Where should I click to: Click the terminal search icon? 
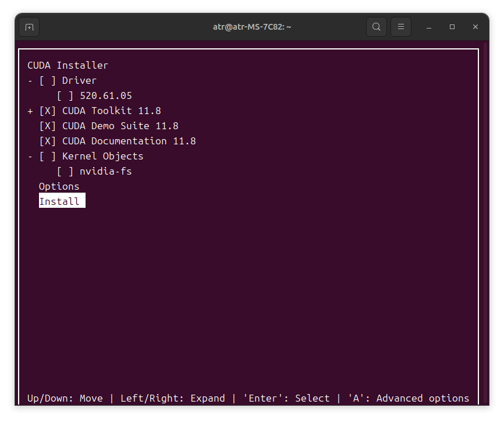coord(377,27)
